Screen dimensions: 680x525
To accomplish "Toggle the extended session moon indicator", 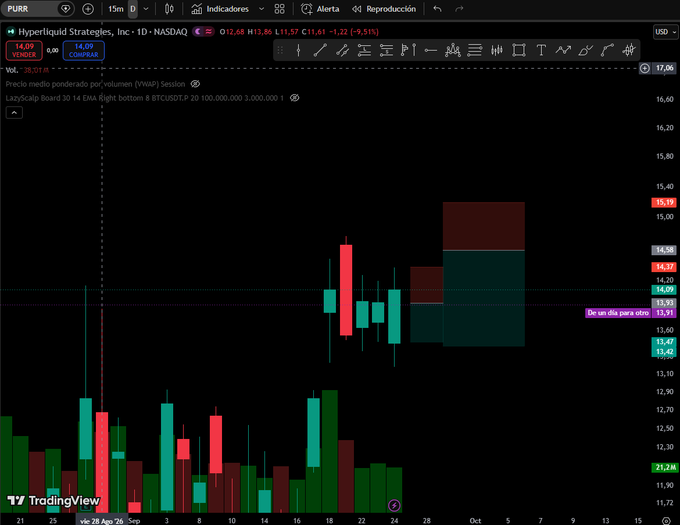I will pos(198,31).
